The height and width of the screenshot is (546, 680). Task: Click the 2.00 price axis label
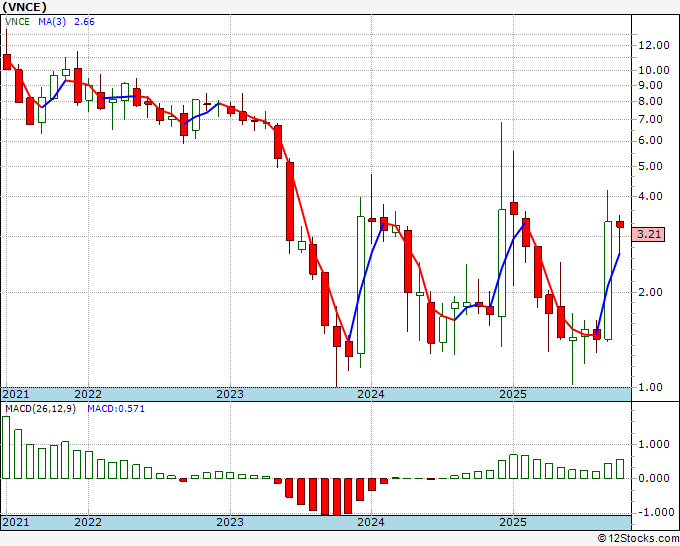coord(651,292)
